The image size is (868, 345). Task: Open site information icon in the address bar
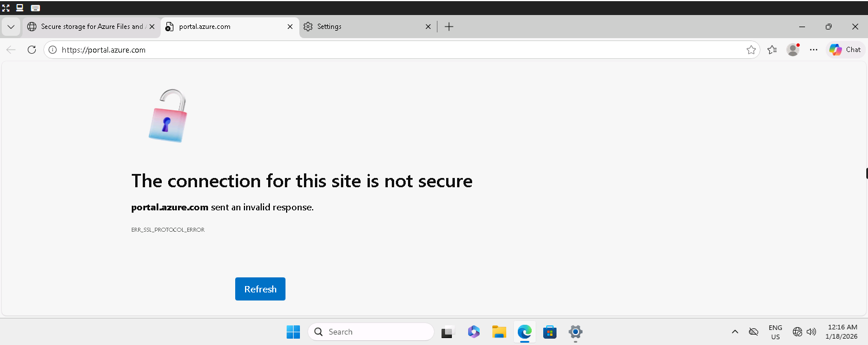[x=52, y=50]
